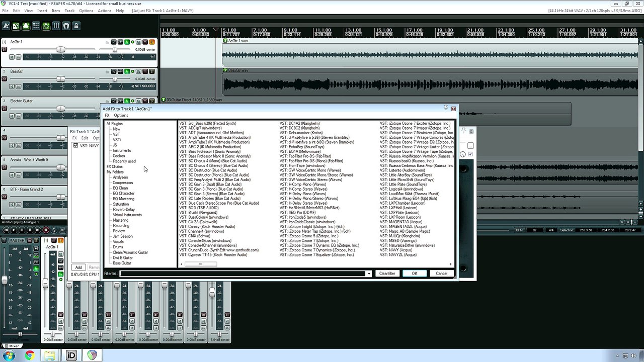Go to project end in transport
The image size is (644, 362).
(38, 230)
